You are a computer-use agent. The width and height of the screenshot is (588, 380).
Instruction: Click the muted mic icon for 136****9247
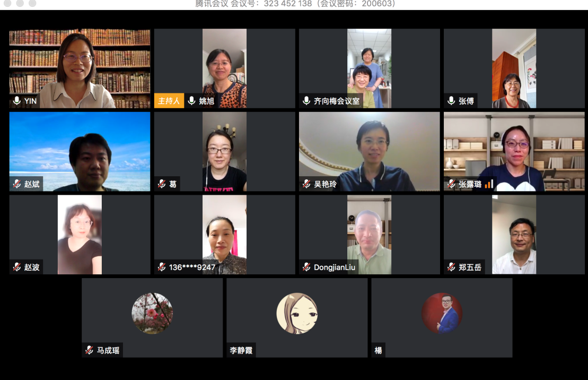click(x=162, y=266)
